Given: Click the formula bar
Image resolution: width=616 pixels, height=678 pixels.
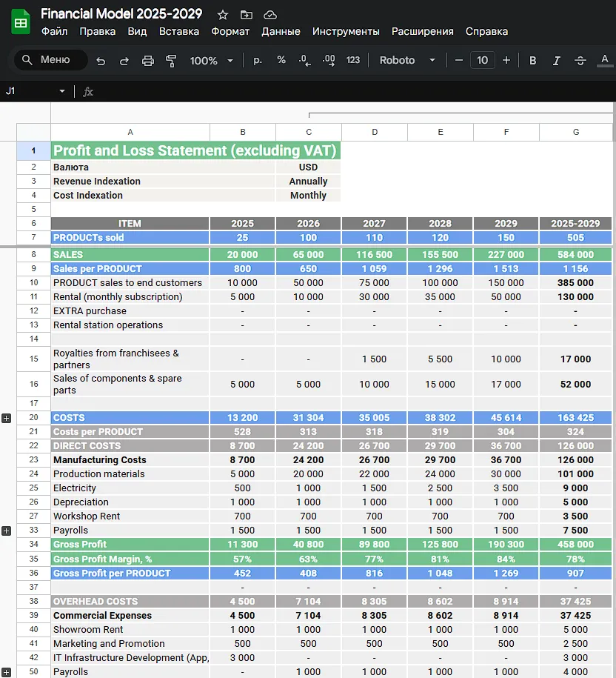Looking at the screenshot, I should (x=354, y=91).
